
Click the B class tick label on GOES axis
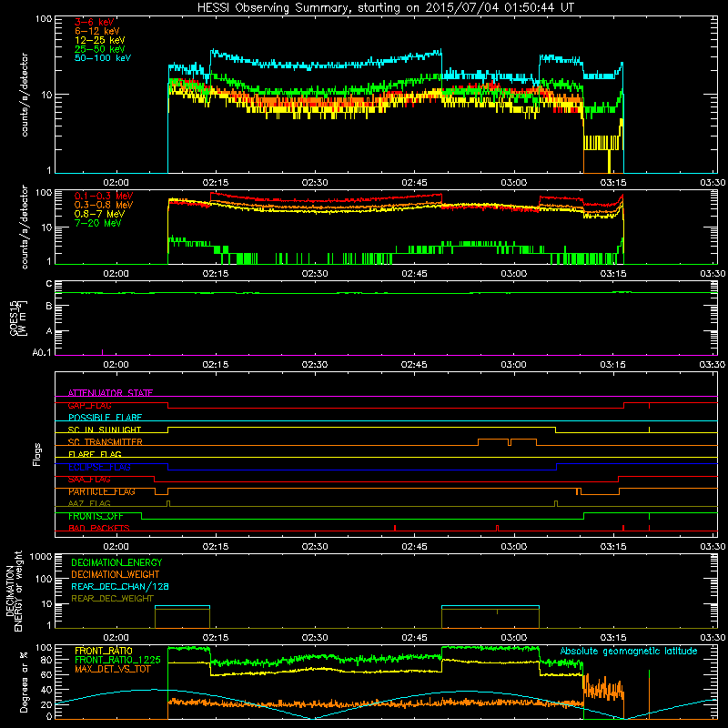click(49, 306)
